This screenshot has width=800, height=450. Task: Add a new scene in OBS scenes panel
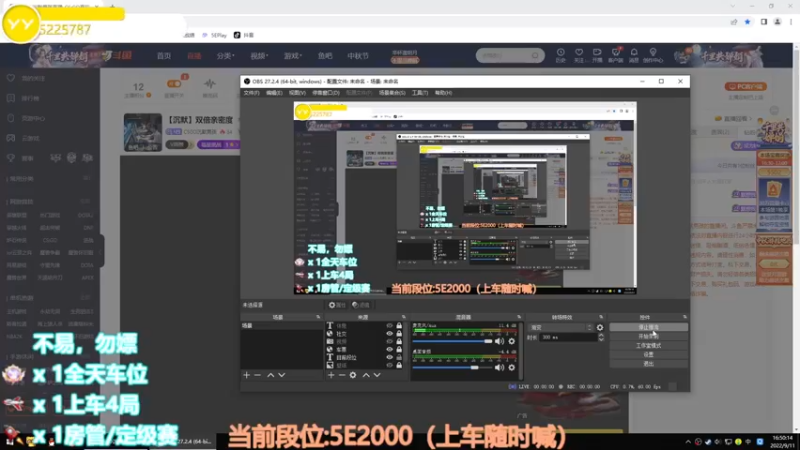[x=246, y=375]
